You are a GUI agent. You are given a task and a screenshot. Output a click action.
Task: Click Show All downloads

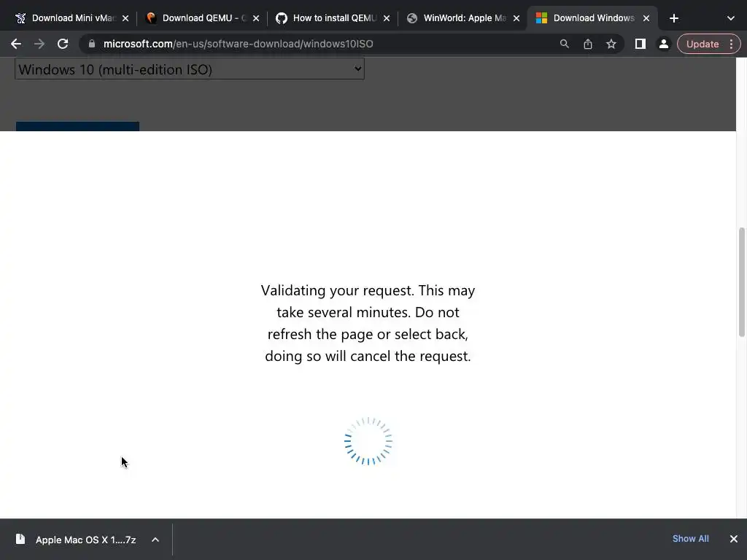[x=690, y=539]
